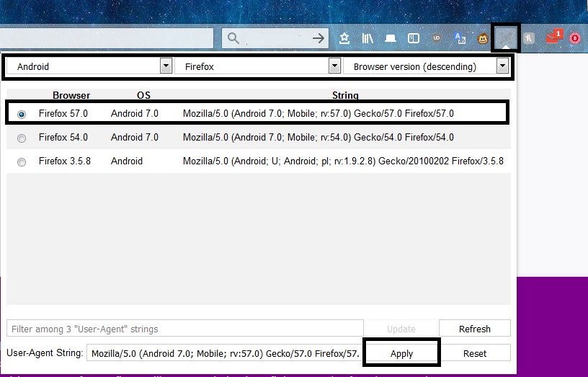Click the search go arrow
Image resolution: width=588 pixels, height=377 pixels.
point(318,38)
